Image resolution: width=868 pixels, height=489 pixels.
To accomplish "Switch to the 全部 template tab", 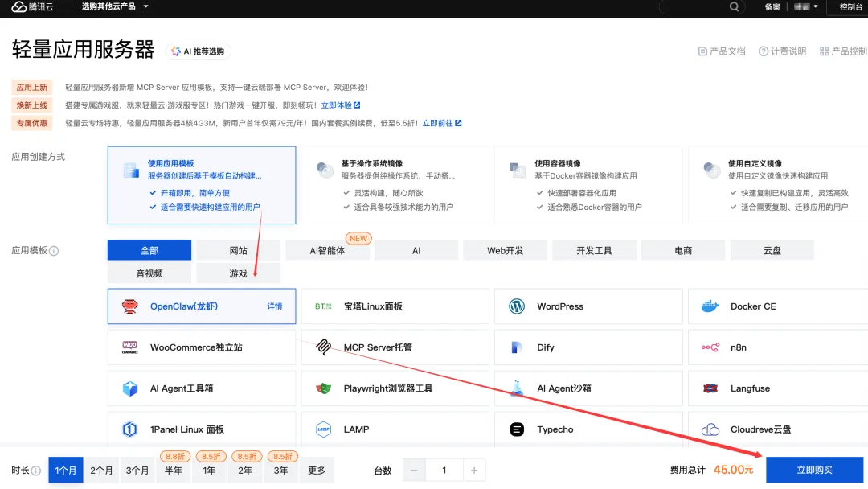I will 149,250.
